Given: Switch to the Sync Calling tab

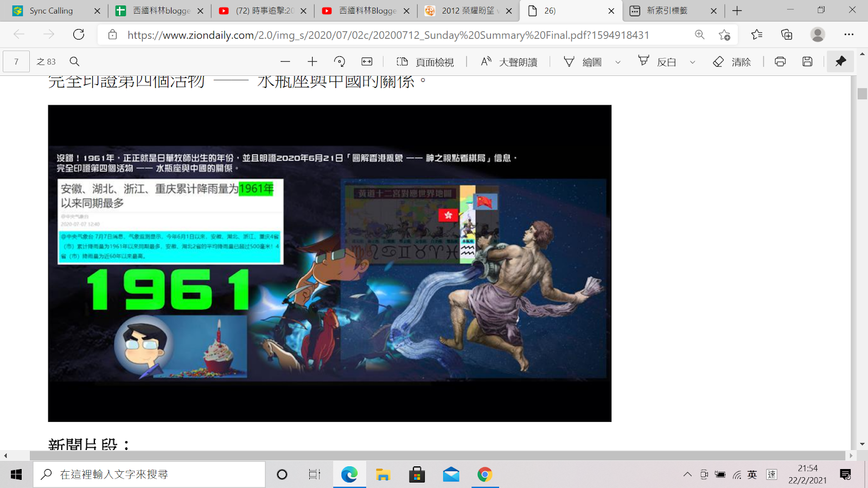Looking at the screenshot, I should [x=52, y=11].
